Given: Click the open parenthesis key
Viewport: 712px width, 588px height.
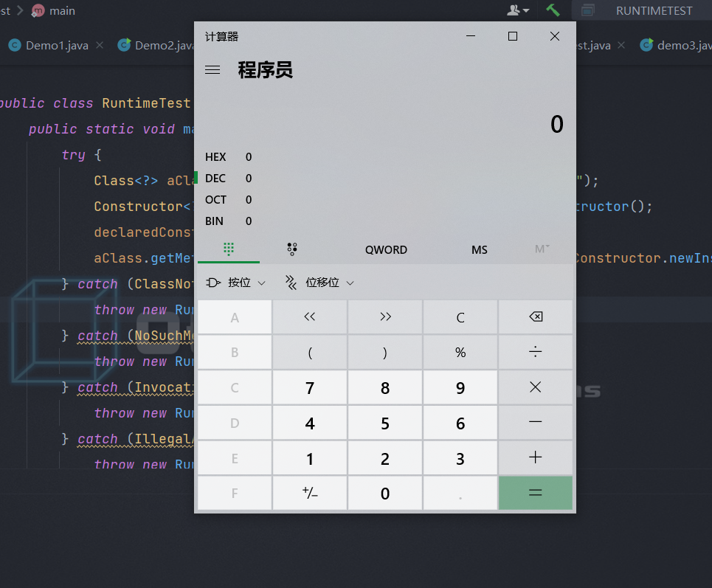Looking at the screenshot, I should pyautogui.click(x=310, y=352).
